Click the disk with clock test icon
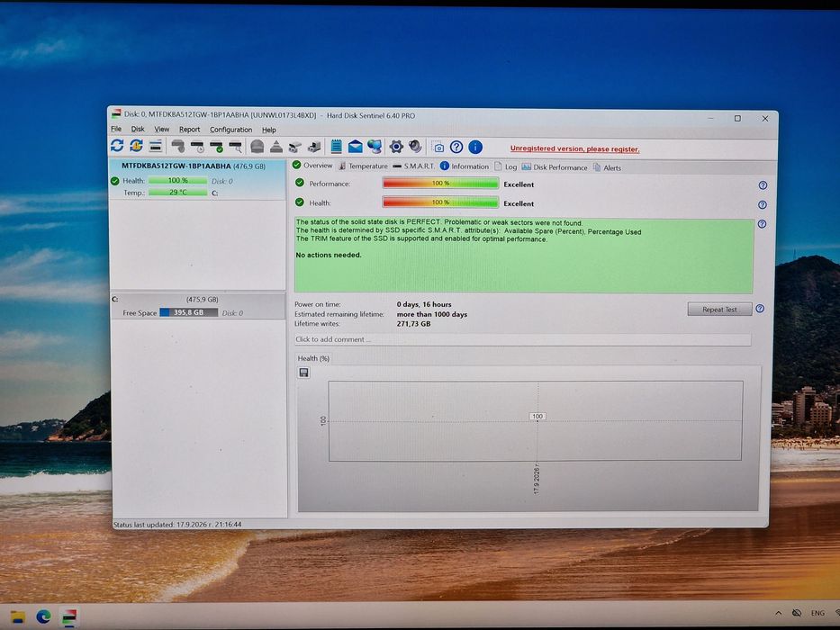Image resolution: width=840 pixels, height=630 pixels. 197,146
